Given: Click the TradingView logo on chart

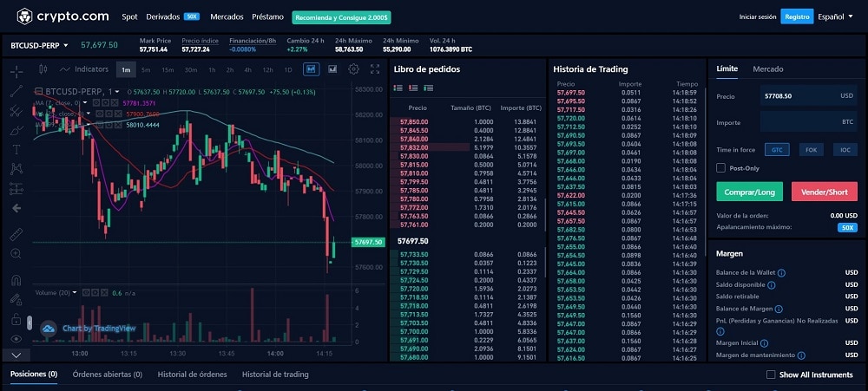Looking at the screenshot, I should tap(48, 329).
